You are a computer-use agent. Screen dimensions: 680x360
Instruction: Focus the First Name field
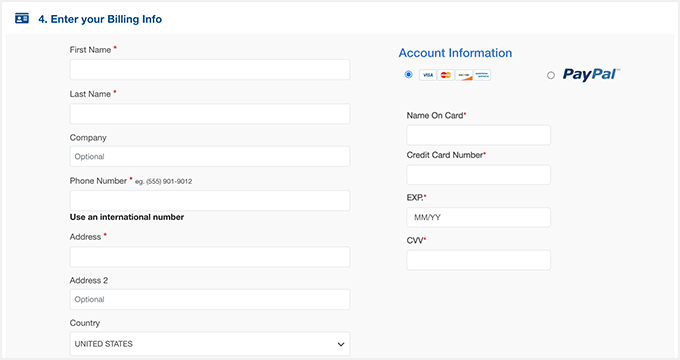click(x=210, y=69)
